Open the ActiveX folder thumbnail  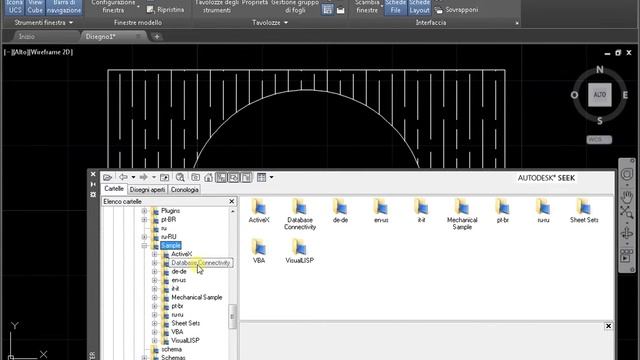tap(259, 211)
